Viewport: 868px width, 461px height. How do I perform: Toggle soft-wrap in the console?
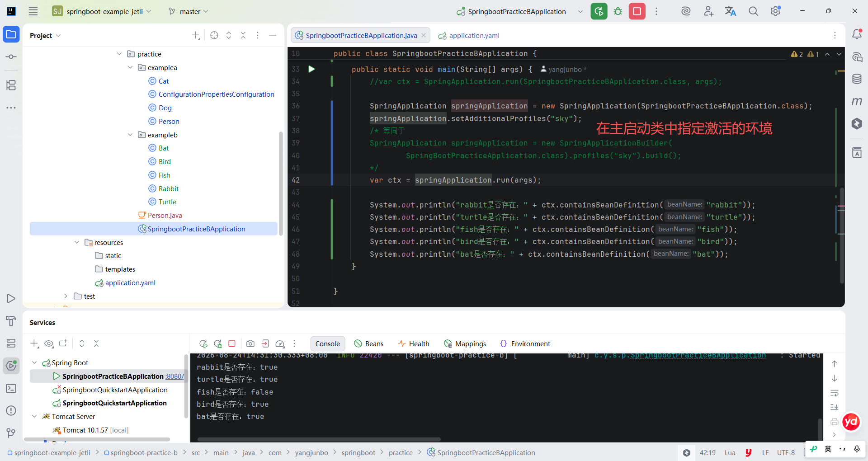click(835, 393)
